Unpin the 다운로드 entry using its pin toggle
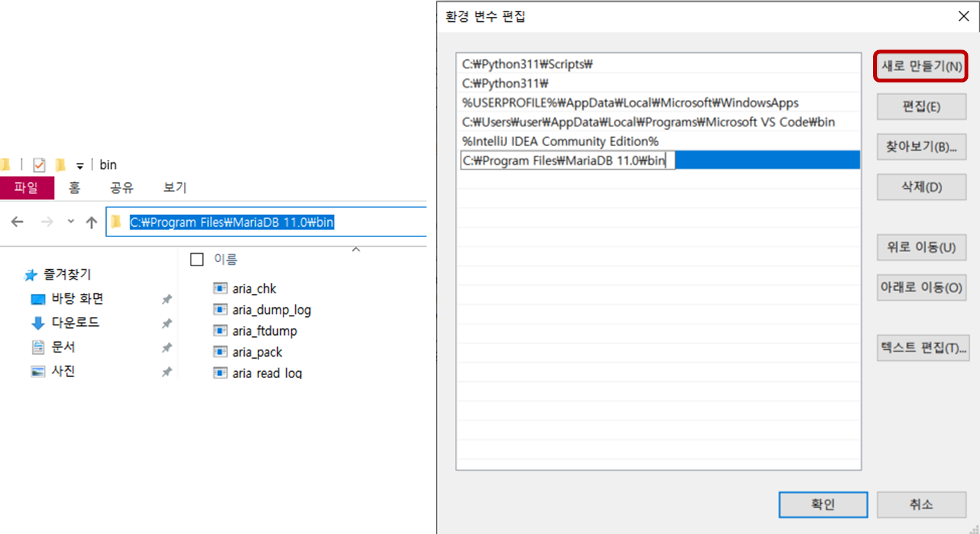This screenshot has width=980, height=534. [166, 322]
